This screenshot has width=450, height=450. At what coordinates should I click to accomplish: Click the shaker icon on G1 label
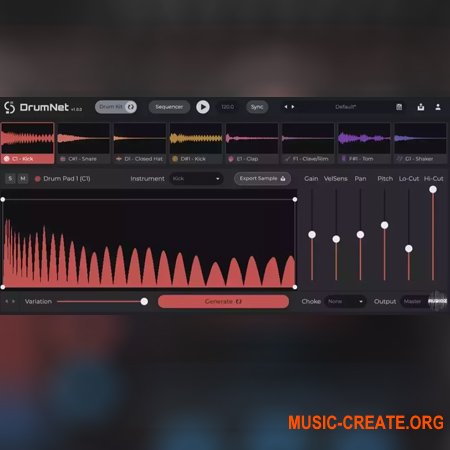pos(399,159)
